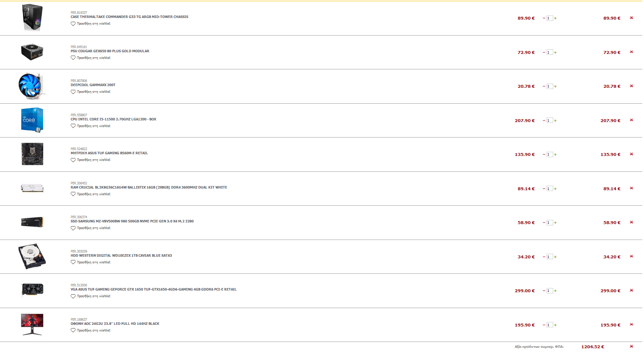The width and height of the screenshot is (644, 352).
Task: Open SSD SAMSUNG MZ-V8V500BW product title
Action: click(x=132, y=222)
